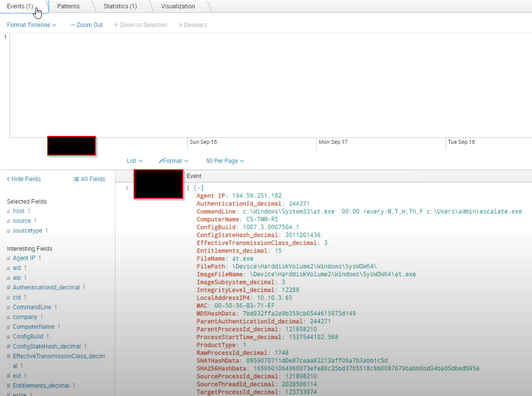This screenshot has width=532, height=396.
Task: Click the '#' numeric icon beside cid field
Action: coord(9,297)
